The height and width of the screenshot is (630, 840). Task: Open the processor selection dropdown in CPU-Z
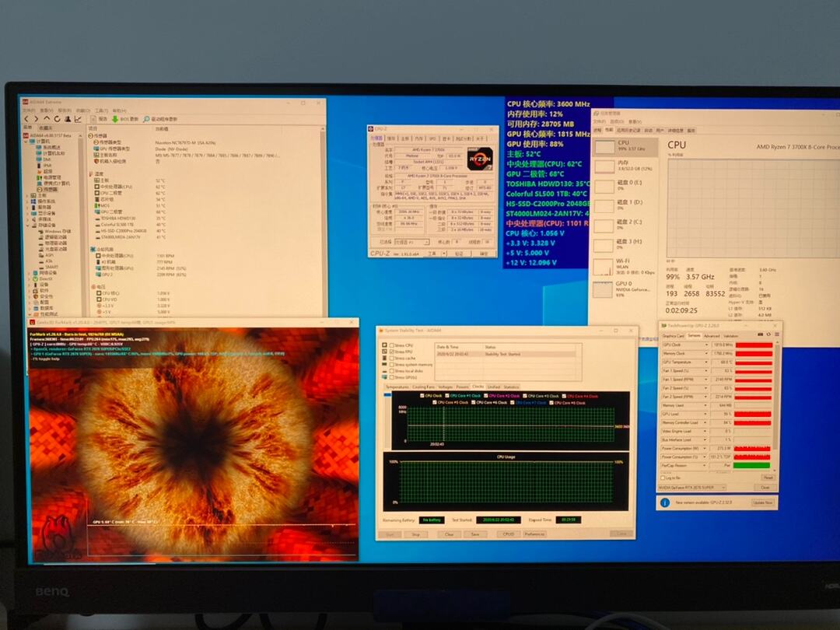click(x=411, y=242)
